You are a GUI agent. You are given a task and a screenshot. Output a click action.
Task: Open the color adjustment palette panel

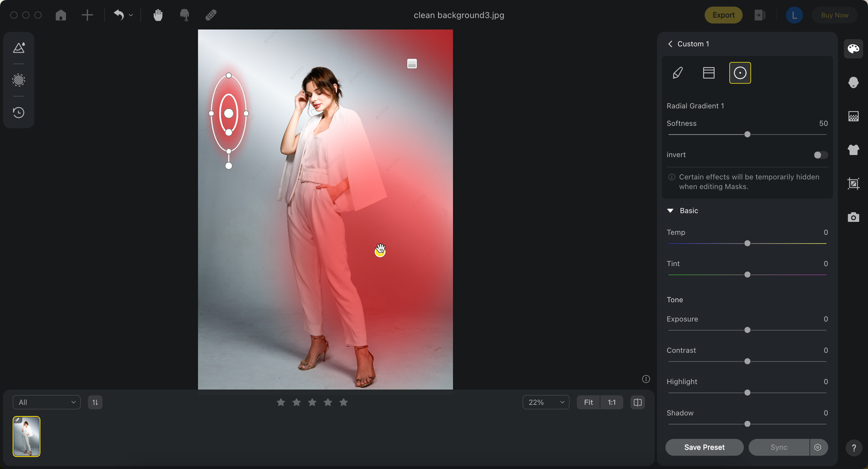[853, 49]
